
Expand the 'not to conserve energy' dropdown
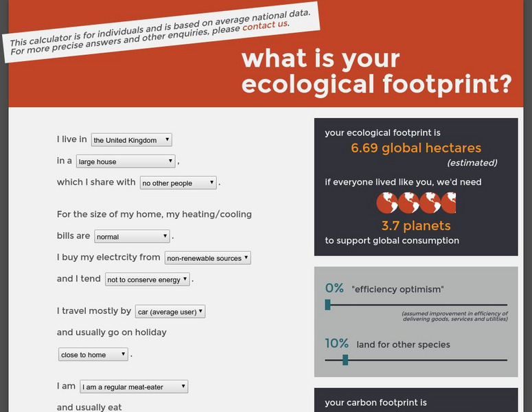coord(148,279)
